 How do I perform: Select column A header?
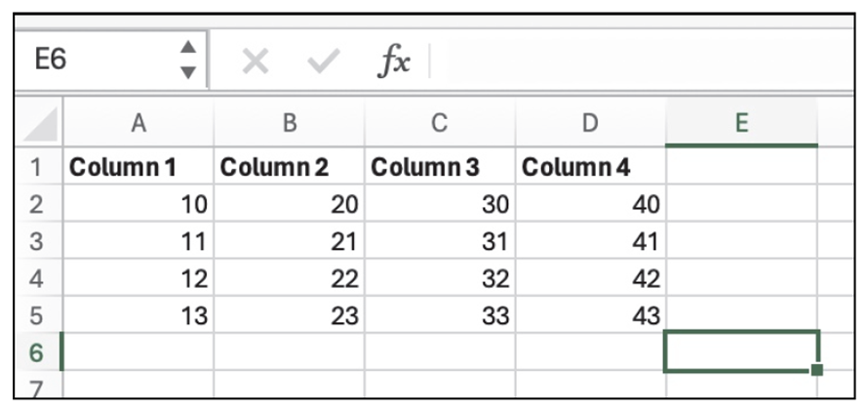coord(138,122)
